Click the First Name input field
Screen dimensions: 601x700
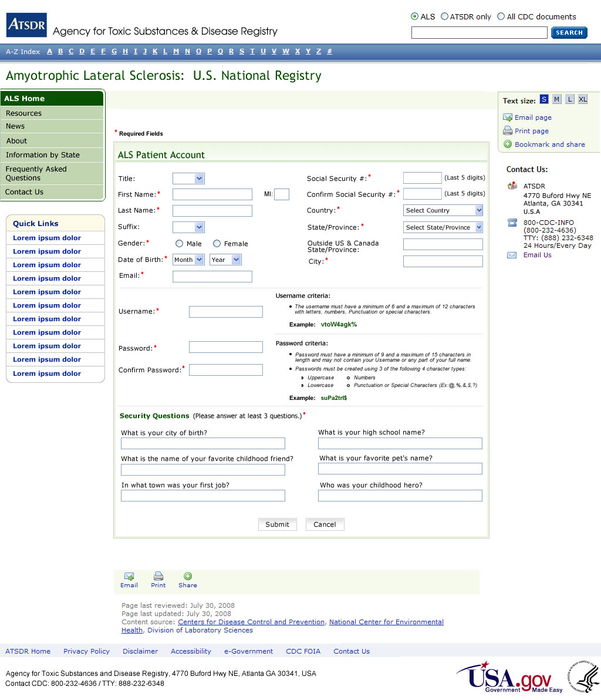pos(212,194)
